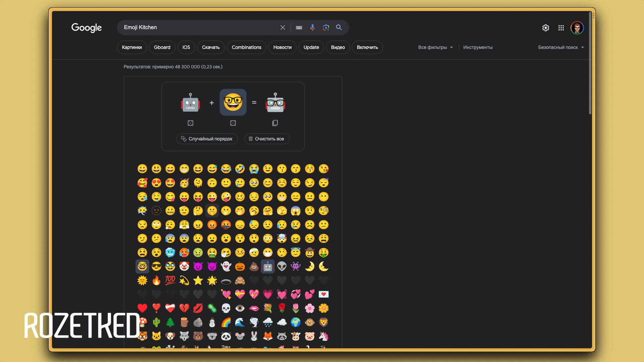Click the on-screen keyboard icon

[299, 27]
